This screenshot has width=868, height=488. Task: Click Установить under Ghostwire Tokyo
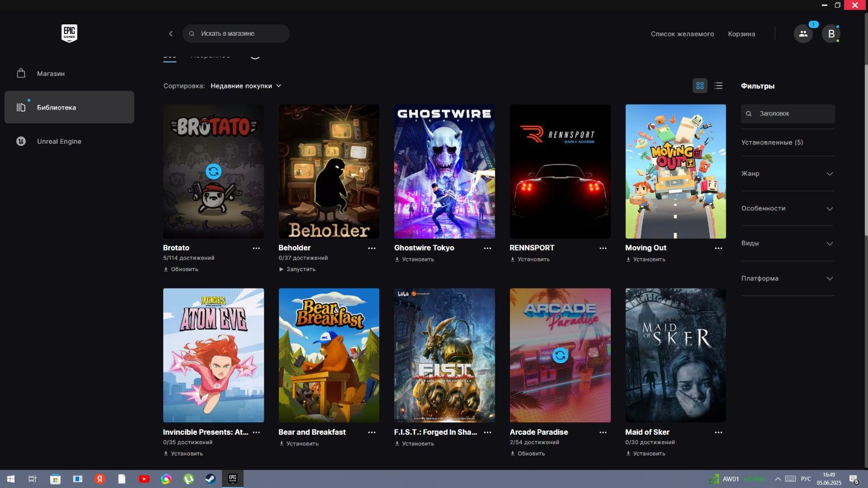(x=414, y=259)
